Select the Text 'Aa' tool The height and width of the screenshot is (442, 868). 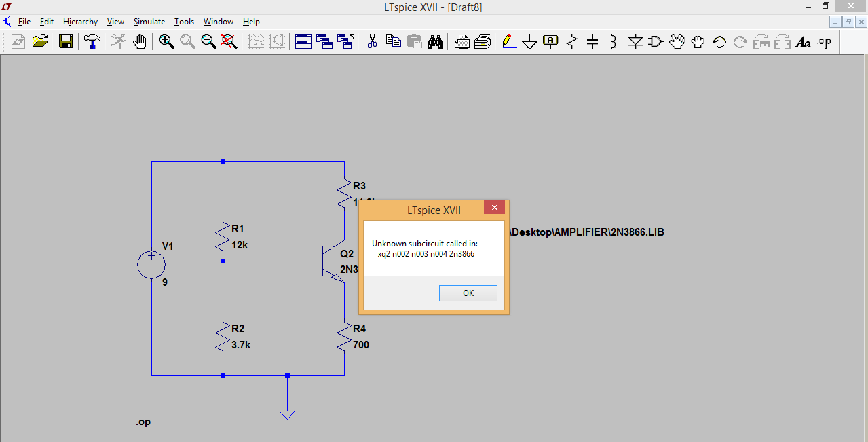[804, 41]
